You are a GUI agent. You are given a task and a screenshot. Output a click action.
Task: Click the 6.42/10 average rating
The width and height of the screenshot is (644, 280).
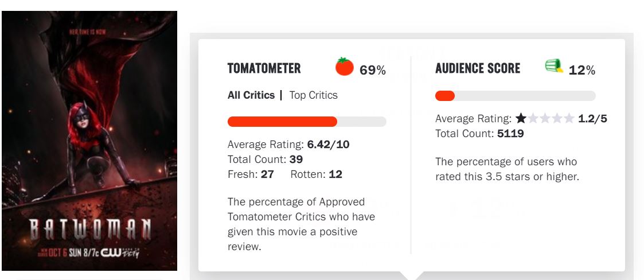328,145
